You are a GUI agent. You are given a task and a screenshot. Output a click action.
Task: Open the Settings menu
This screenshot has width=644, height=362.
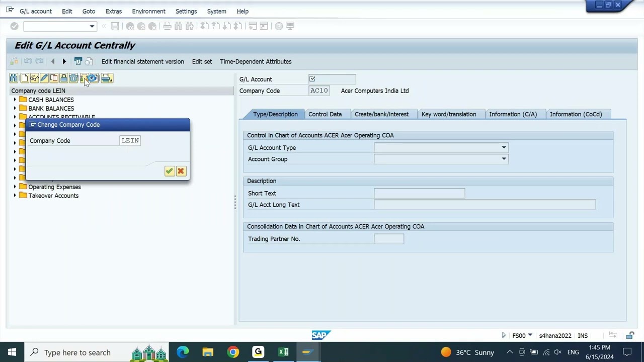point(186,11)
